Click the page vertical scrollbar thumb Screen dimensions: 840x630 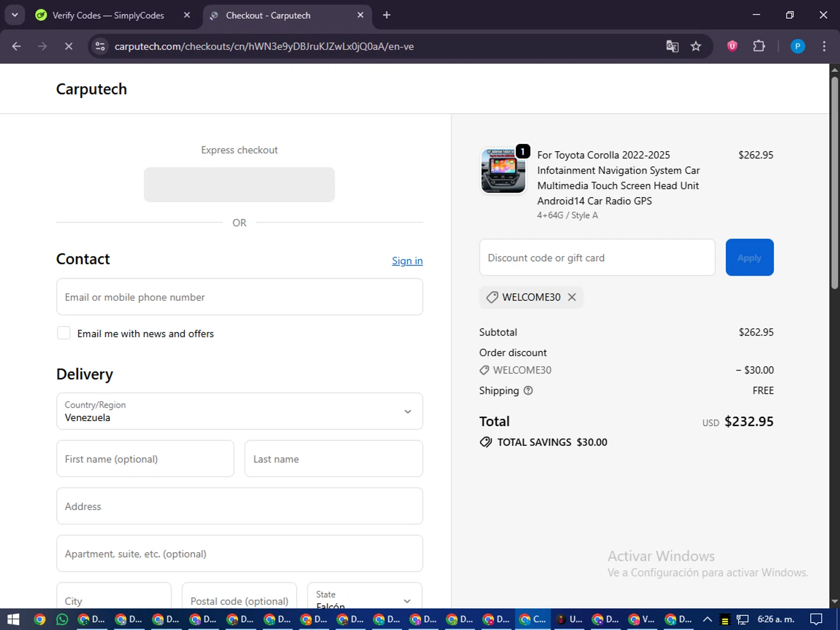tap(834, 182)
